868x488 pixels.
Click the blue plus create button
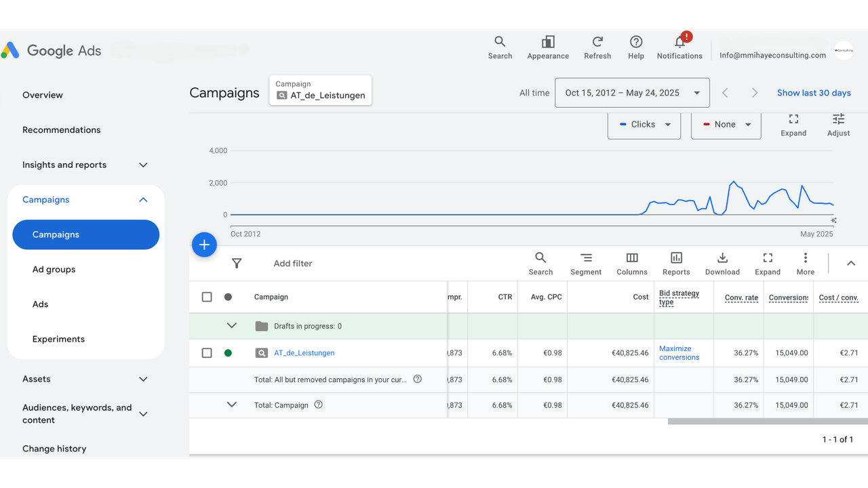coord(204,245)
